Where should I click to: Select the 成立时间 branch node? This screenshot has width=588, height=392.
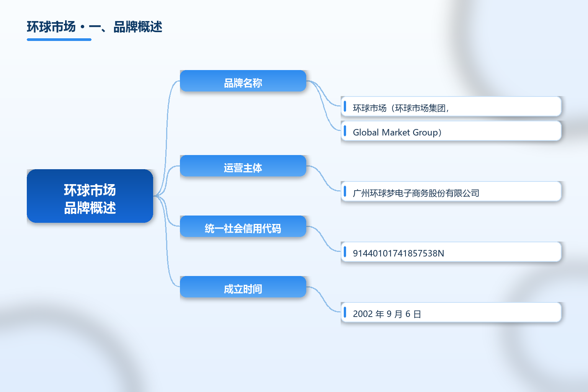pyautogui.click(x=243, y=287)
